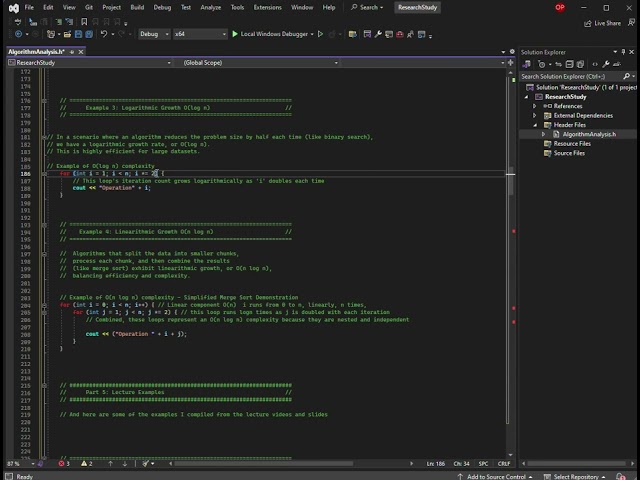The width and height of the screenshot is (640, 480).
Task: Click the editor split window icon
Action: (x=510, y=62)
